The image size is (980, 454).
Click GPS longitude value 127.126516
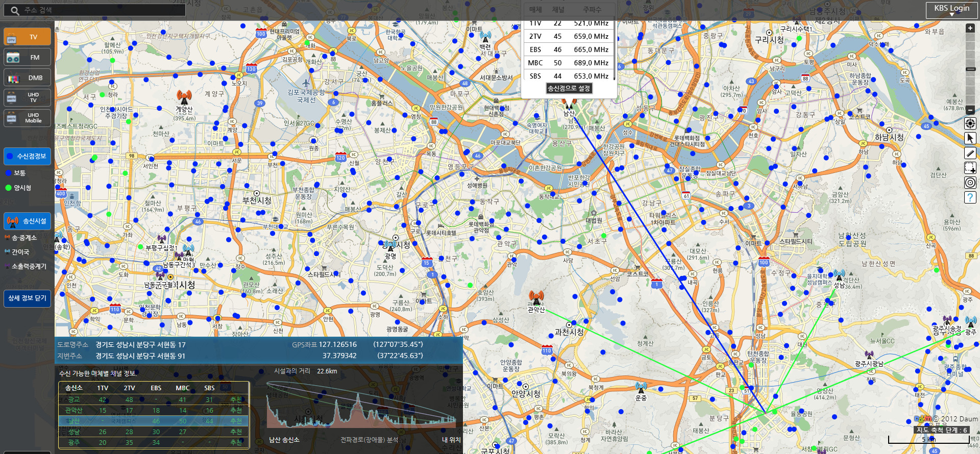click(x=337, y=344)
